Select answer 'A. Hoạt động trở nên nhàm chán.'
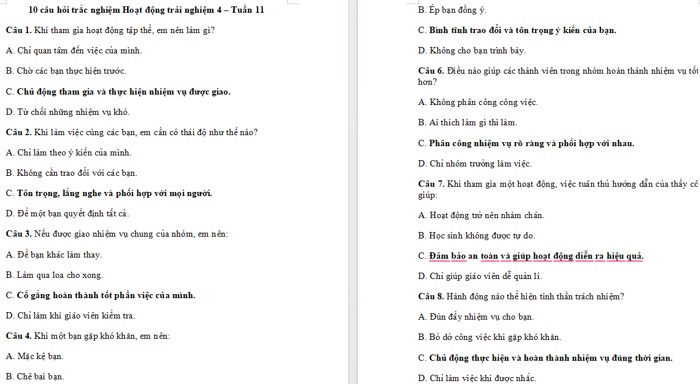The image size is (700, 384). 481,215
